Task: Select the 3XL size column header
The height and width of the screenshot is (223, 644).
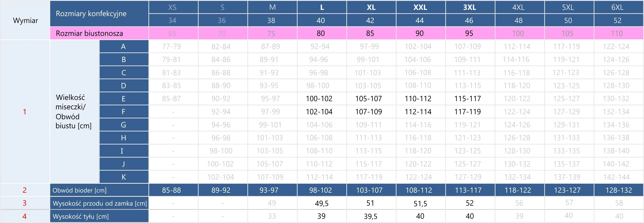Action: (x=470, y=7)
